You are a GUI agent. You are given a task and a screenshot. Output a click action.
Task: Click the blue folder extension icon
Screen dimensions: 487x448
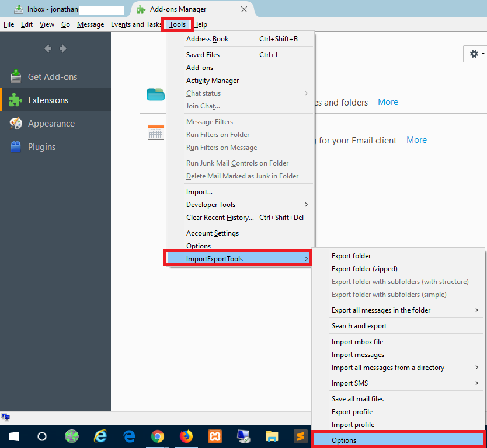(155, 94)
